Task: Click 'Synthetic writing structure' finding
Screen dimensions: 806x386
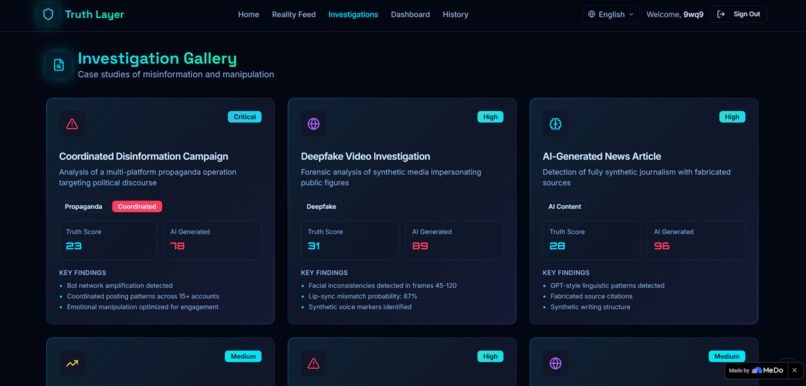Action: click(x=590, y=307)
